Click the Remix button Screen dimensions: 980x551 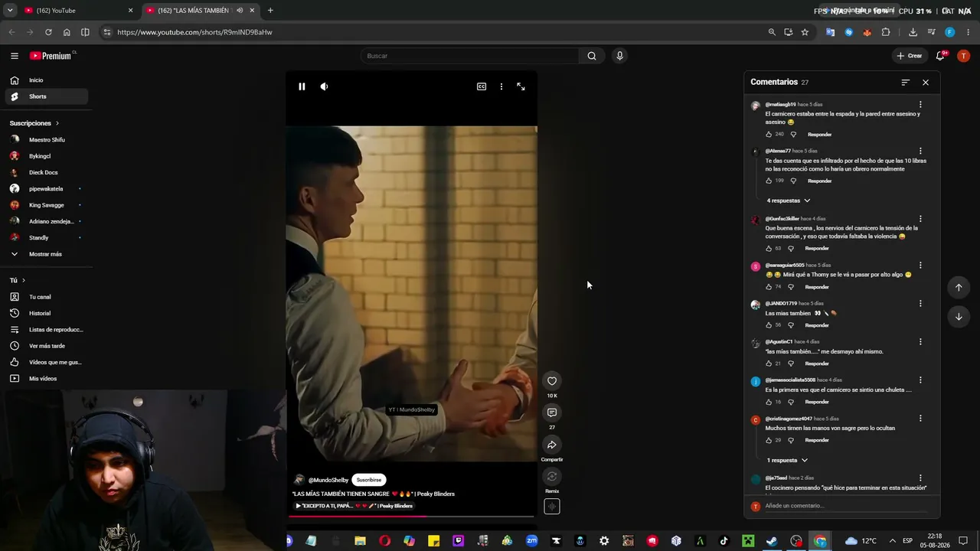pos(552,477)
